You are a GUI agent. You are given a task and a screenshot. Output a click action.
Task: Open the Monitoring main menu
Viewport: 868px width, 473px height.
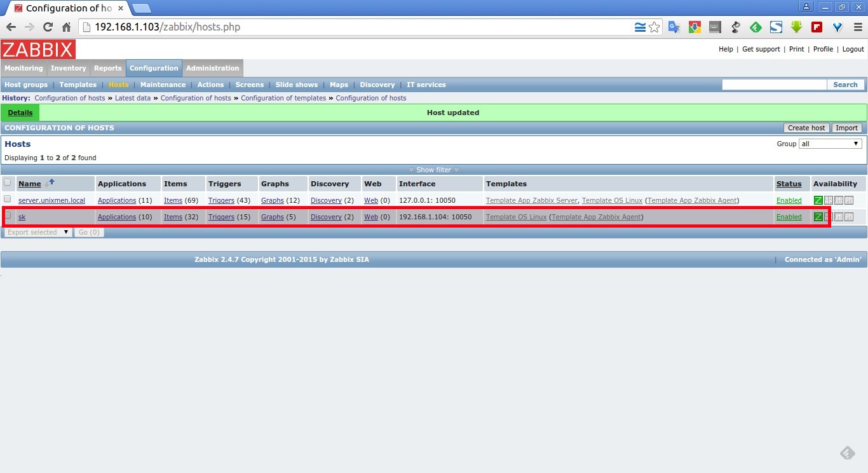24,68
